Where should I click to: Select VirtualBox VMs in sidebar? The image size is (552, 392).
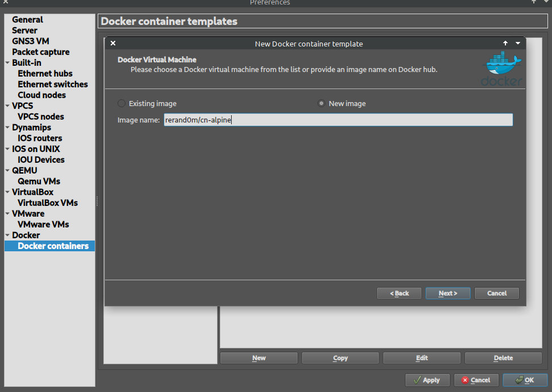(48, 203)
